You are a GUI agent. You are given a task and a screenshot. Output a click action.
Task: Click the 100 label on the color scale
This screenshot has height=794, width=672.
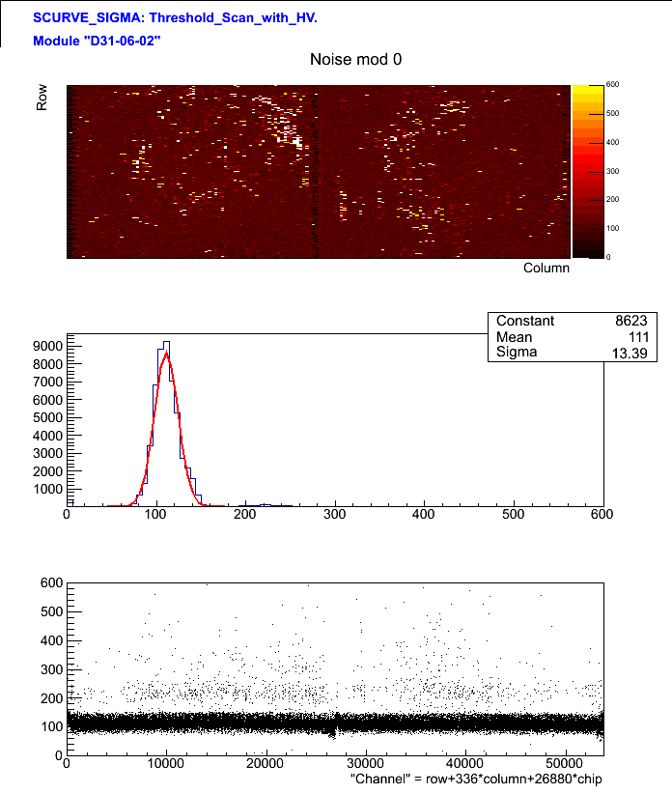(612, 228)
